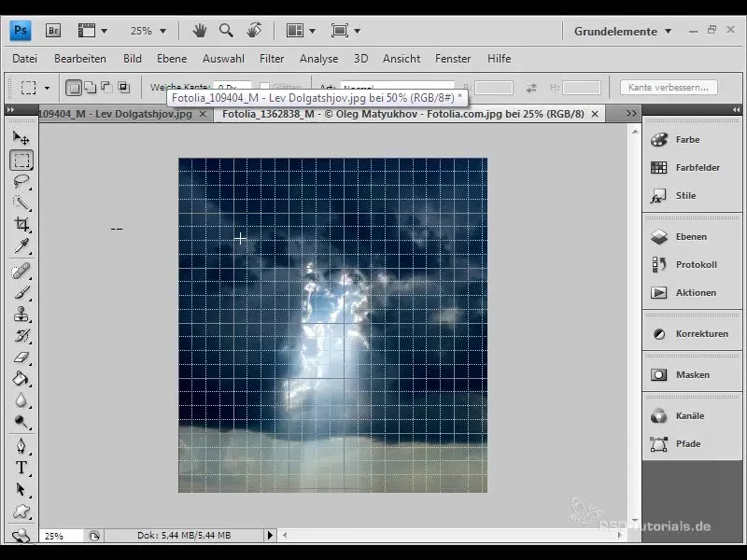The width and height of the screenshot is (747, 560).
Task: Show hidden document tabs chevron
Action: (x=631, y=114)
